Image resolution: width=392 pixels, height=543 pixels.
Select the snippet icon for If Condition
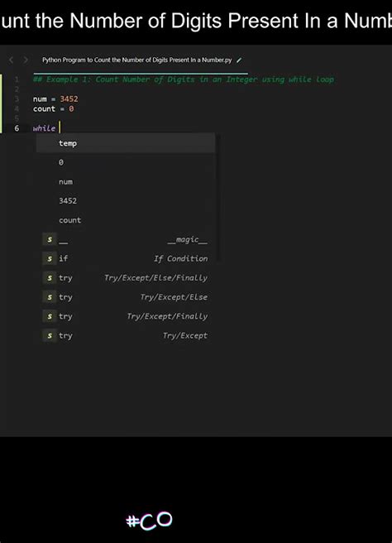click(x=50, y=259)
